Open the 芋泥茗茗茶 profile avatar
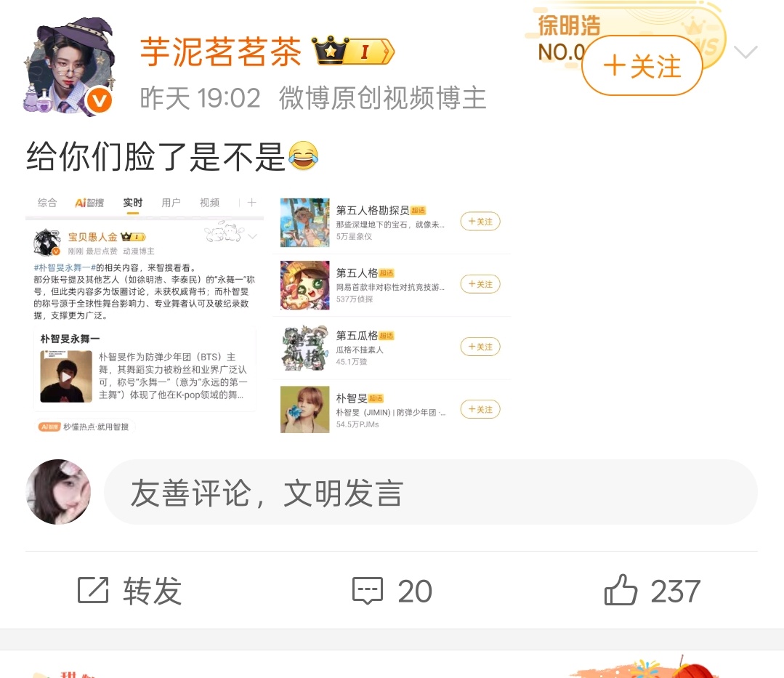784x678 pixels. coord(68,67)
